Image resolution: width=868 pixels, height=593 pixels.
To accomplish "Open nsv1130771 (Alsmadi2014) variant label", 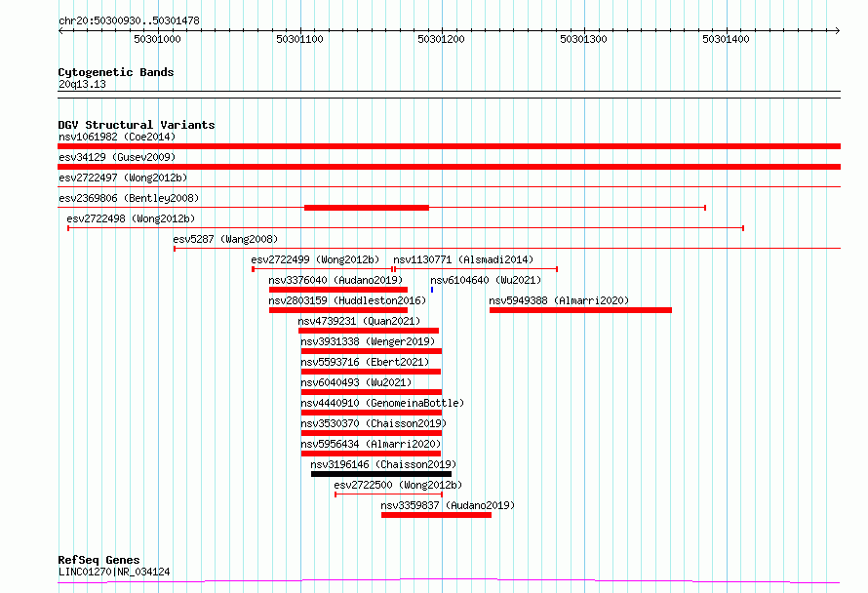I will pos(463,259).
